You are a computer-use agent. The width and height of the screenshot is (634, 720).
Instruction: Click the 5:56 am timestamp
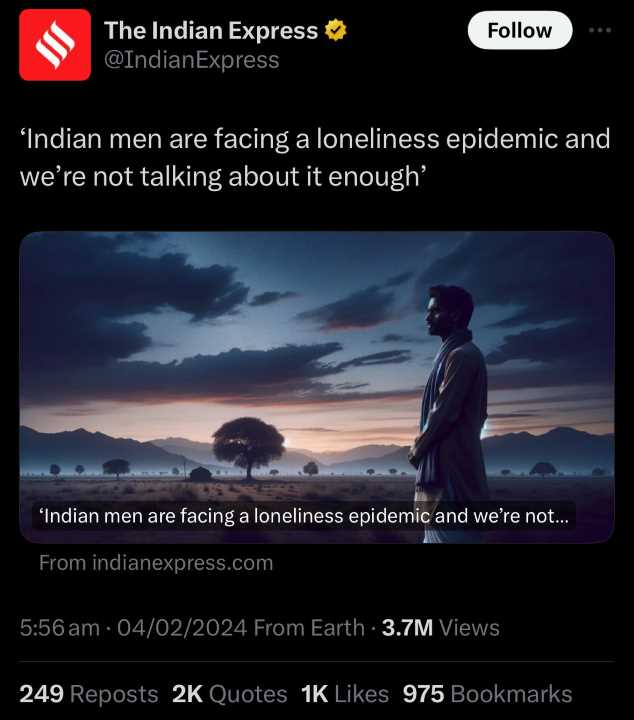pyautogui.click(x=60, y=628)
